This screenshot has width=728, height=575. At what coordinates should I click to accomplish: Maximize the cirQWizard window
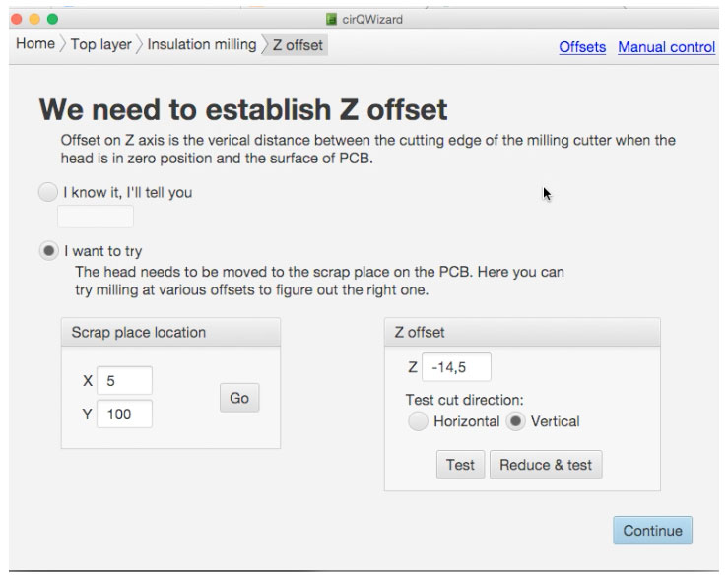(x=52, y=19)
